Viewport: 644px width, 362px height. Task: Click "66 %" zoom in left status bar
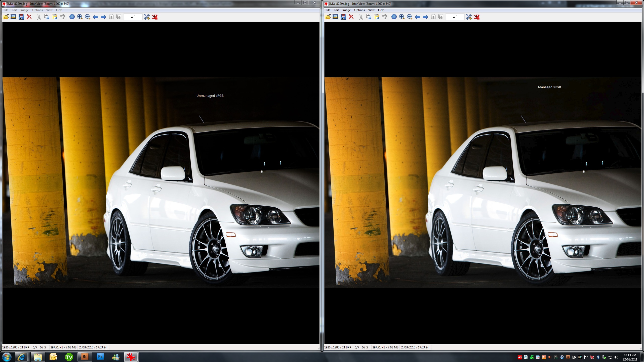[43, 347]
